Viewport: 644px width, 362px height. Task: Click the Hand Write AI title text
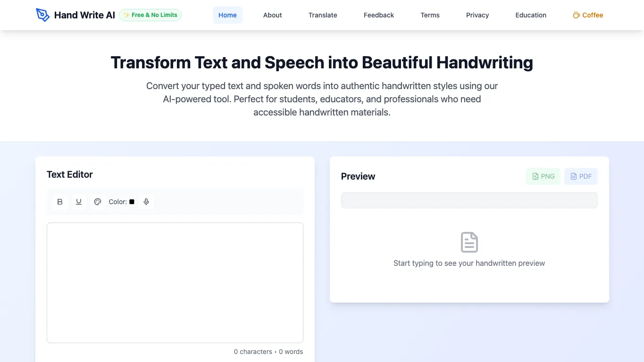tap(84, 15)
